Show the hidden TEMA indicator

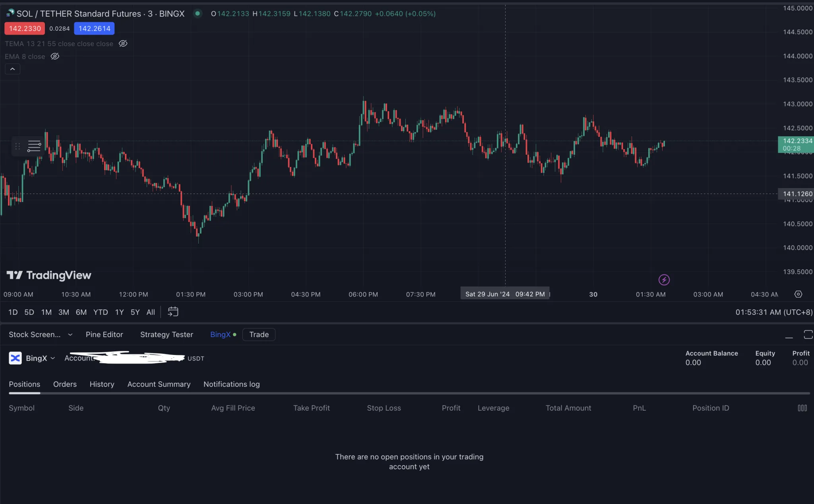[x=123, y=44]
